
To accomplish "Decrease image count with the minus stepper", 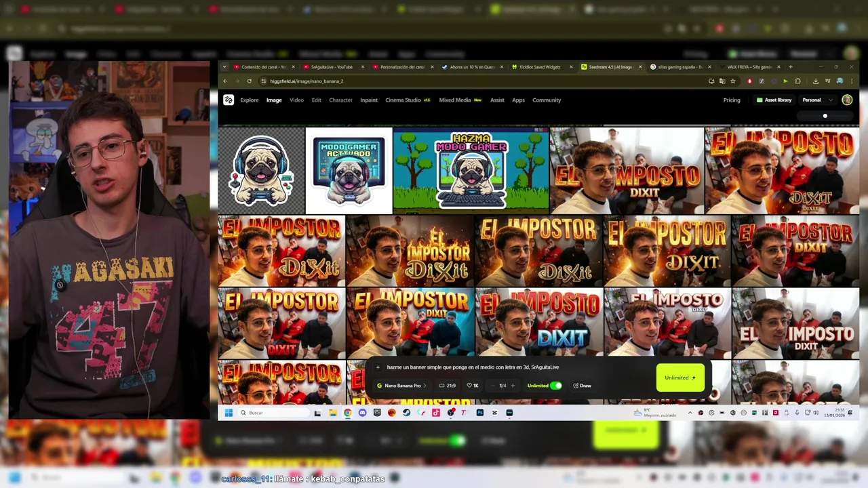I will (493, 386).
